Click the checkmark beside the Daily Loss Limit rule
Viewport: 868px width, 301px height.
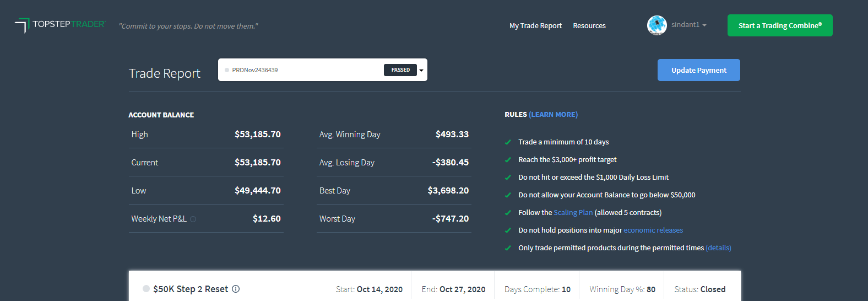508,178
